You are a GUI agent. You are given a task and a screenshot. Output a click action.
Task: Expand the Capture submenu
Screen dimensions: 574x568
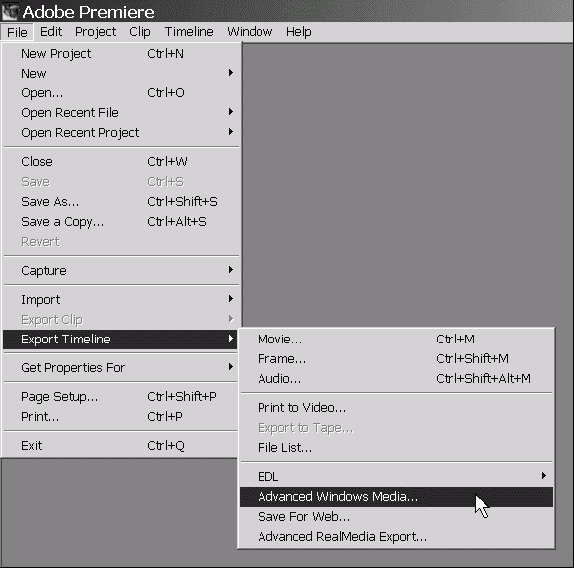tap(121, 270)
